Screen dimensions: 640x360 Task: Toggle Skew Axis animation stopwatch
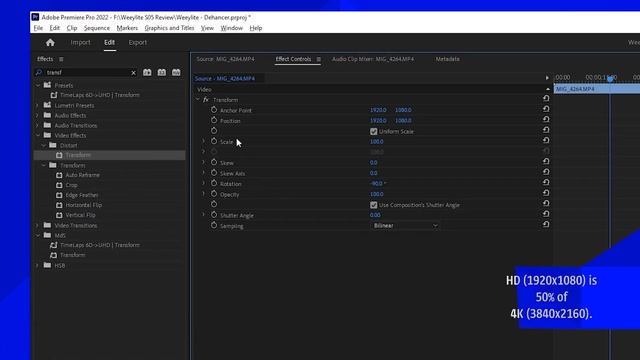[x=214, y=173]
